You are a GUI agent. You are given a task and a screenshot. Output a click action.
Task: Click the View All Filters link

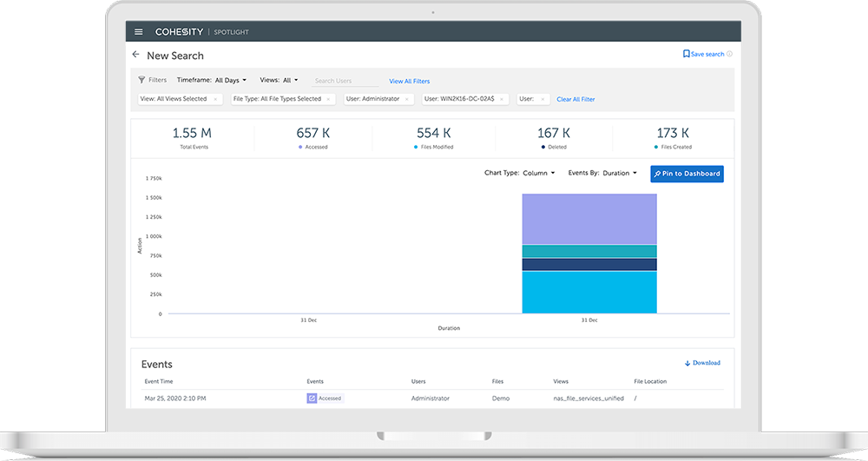click(x=409, y=81)
